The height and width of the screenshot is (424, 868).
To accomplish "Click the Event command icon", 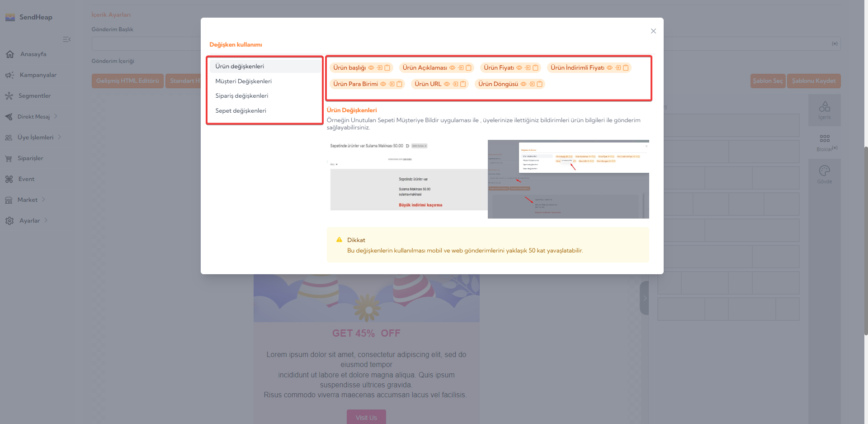I will (x=9, y=179).
